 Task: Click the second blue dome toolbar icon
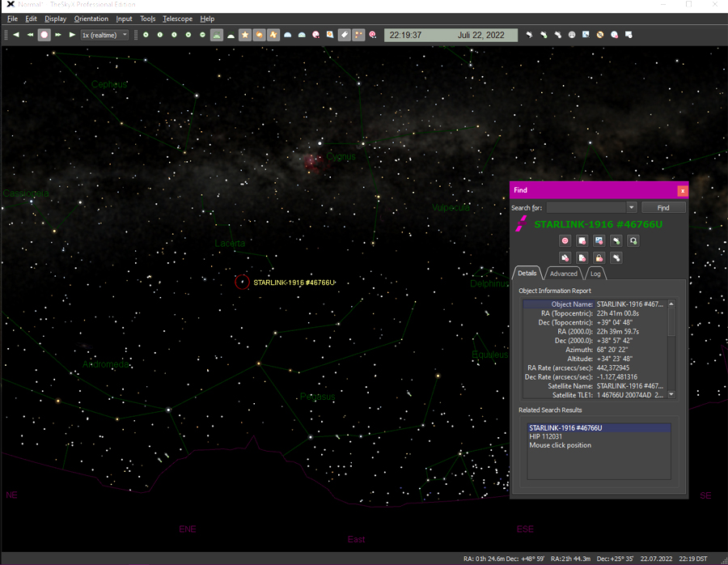click(302, 35)
